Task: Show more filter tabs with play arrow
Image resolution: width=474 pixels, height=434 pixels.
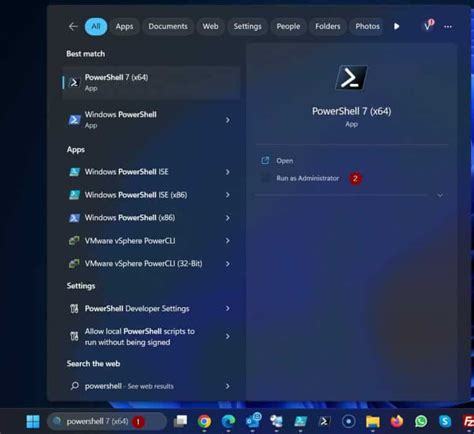Action: 396,26
